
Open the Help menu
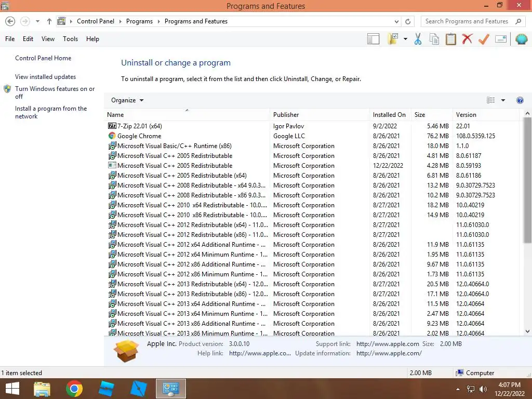tap(92, 39)
